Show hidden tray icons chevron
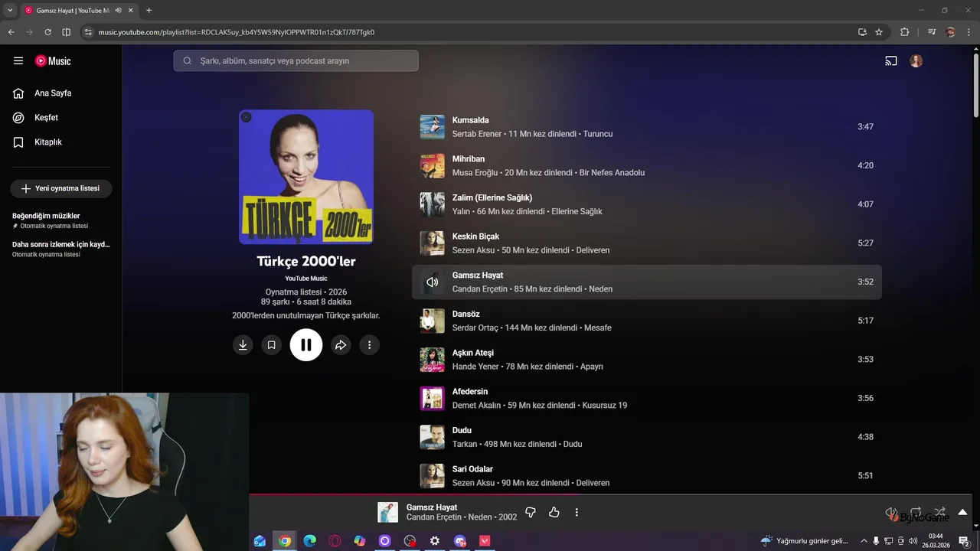The image size is (980, 551). coord(864,541)
